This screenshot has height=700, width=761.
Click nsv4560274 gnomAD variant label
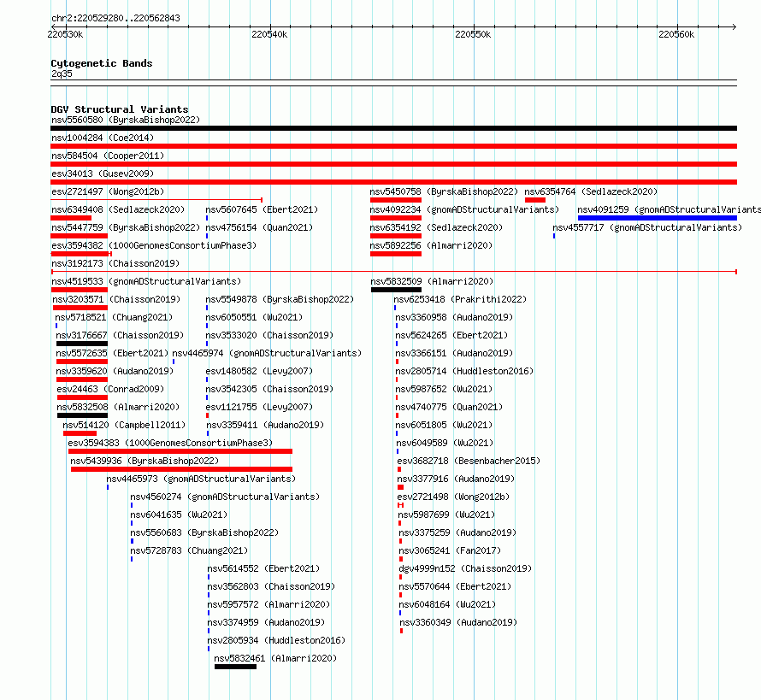coord(225,497)
